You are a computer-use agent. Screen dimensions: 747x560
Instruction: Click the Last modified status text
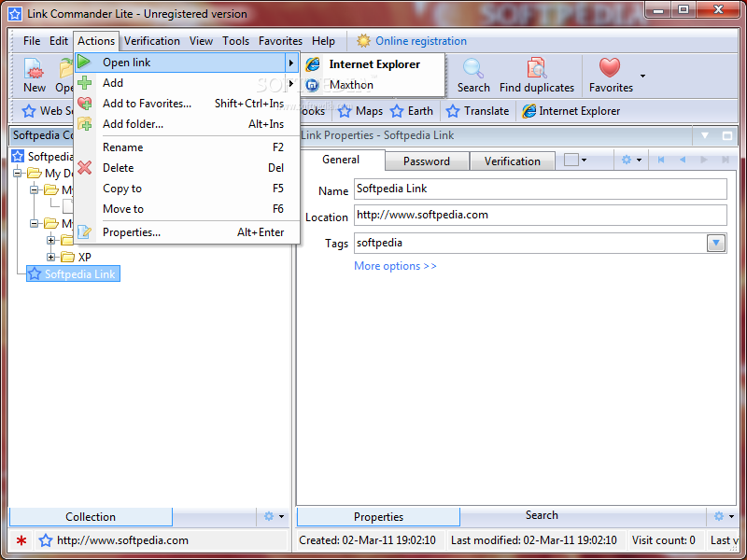point(533,540)
